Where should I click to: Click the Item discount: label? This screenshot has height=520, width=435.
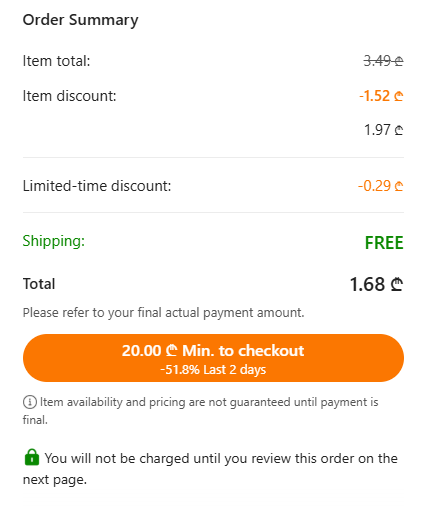(x=69, y=96)
